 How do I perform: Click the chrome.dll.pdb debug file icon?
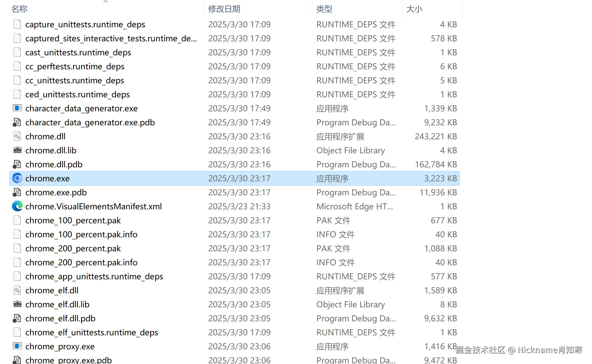click(x=17, y=164)
